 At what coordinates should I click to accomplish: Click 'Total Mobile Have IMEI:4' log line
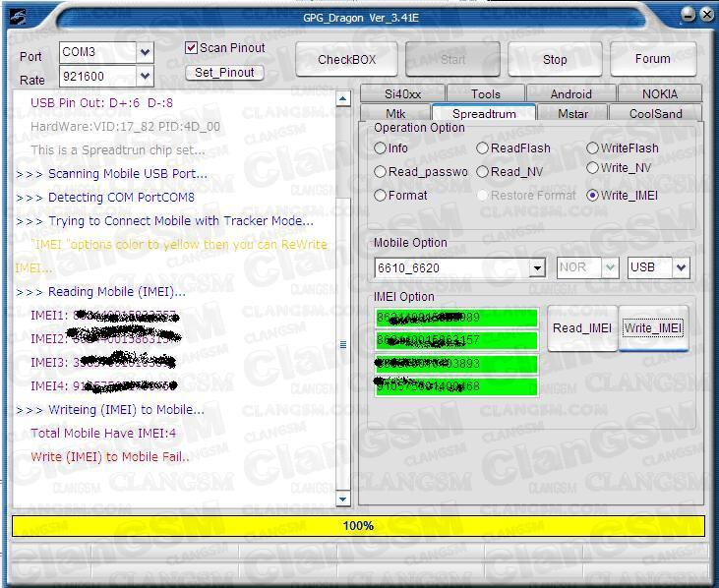point(103,433)
